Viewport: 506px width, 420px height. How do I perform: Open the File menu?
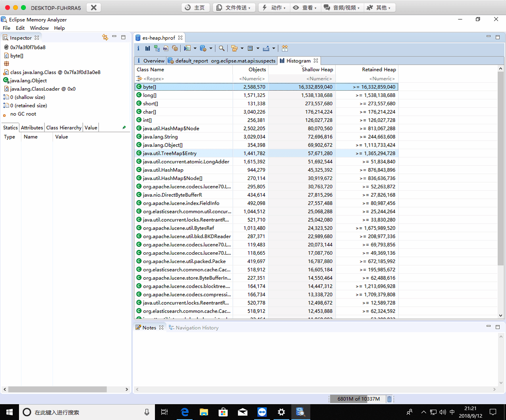(x=7, y=28)
